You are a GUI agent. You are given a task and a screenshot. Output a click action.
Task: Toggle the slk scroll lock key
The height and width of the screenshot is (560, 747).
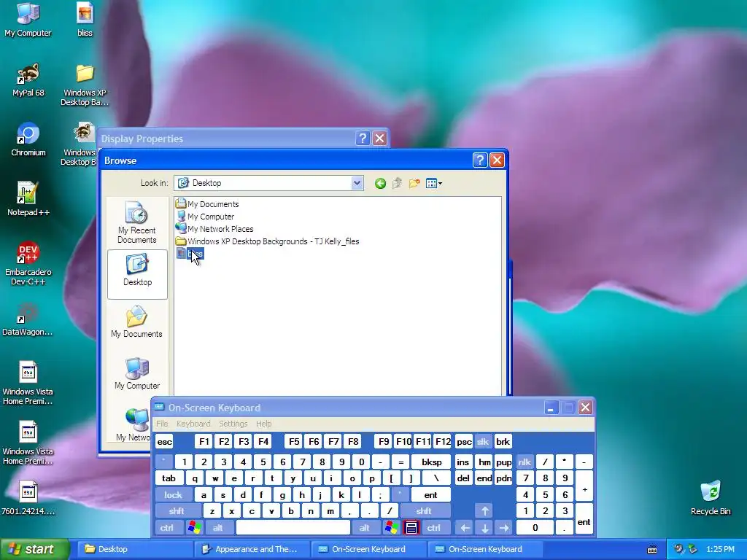point(483,442)
